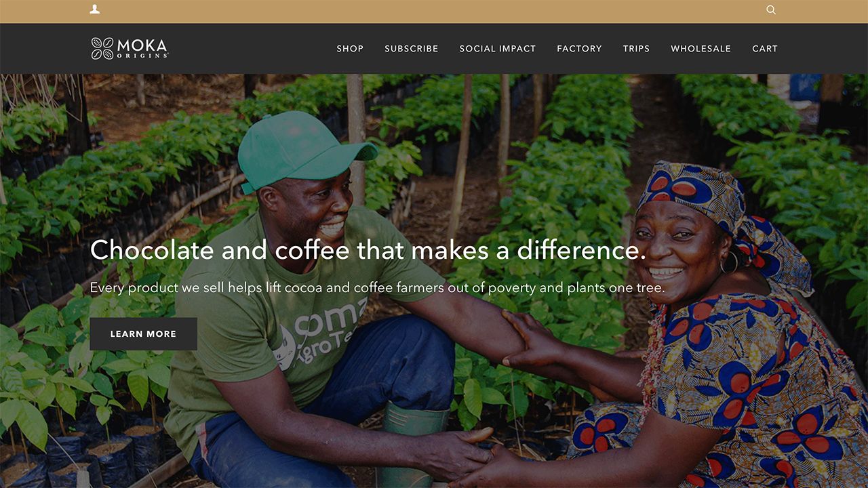Click the MOKA Origins wordmark
Screen dimensions: 868x488
[142, 48]
